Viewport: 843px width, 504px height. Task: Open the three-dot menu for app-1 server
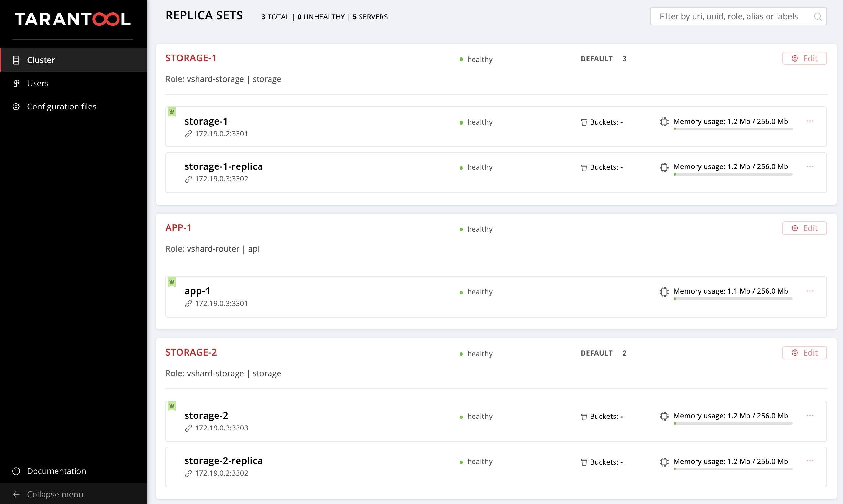pos(810,291)
